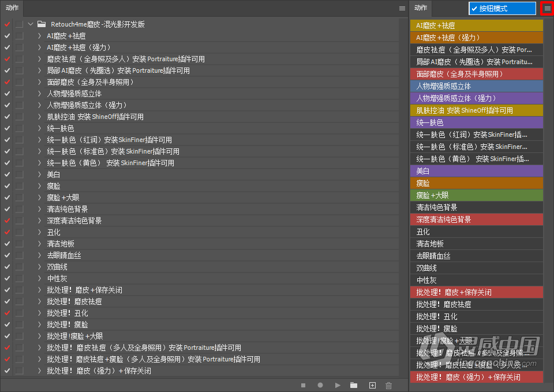Run the 丑化 button in right panel
Screen dimensions: 554x392
point(477,232)
